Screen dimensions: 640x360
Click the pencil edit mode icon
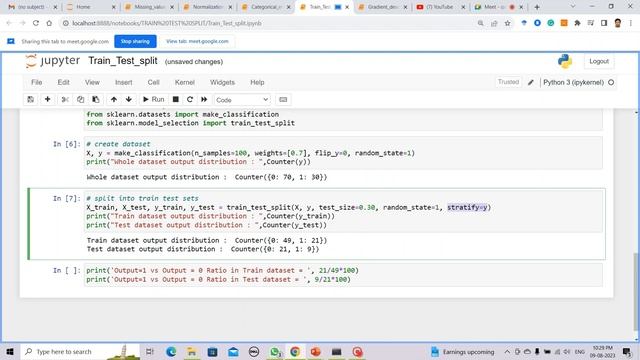tap(531, 82)
